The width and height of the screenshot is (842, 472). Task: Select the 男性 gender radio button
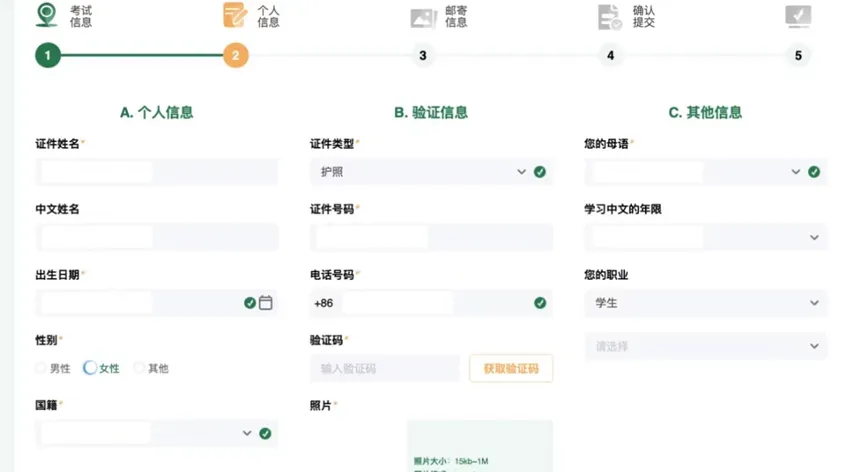tap(41, 368)
